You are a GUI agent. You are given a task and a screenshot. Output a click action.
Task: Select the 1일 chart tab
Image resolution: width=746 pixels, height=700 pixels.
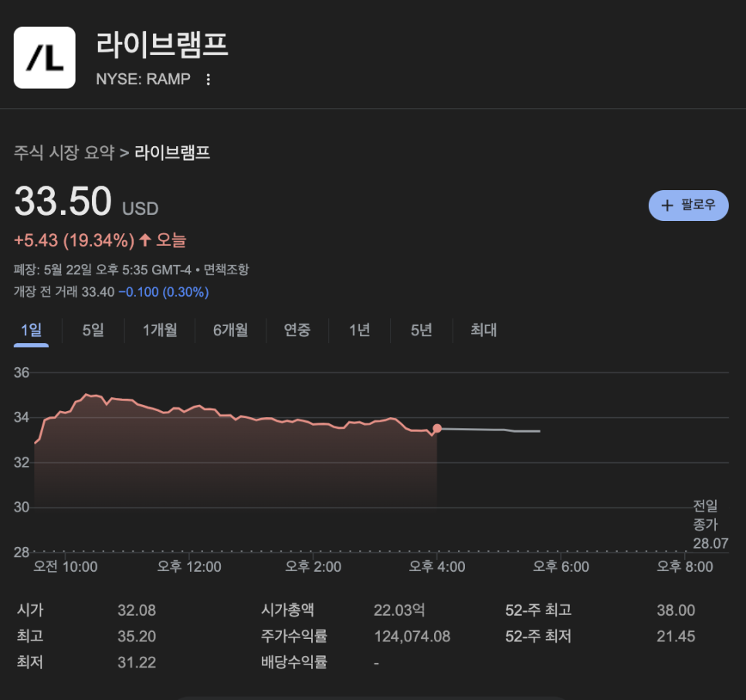coord(32,330)
